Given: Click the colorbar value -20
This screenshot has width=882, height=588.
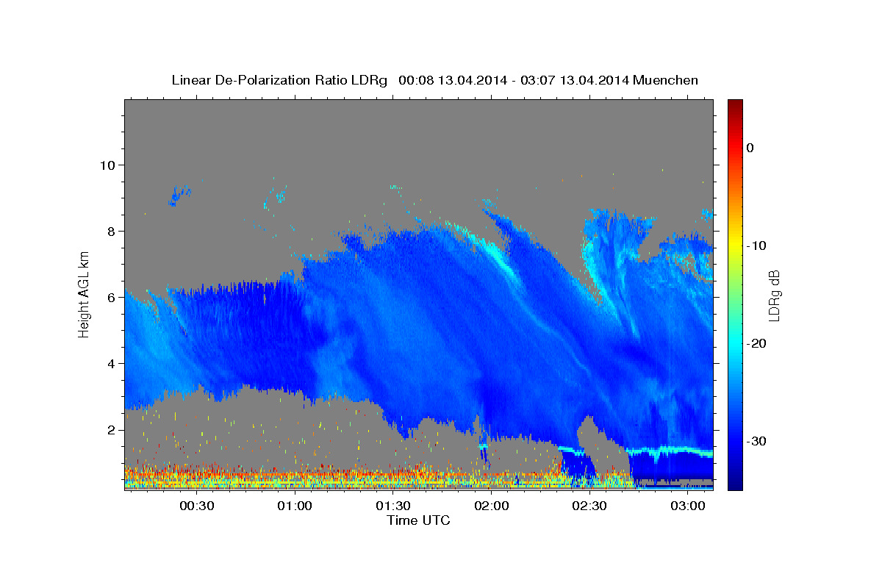Looking at the screenshot, I should point(755,343).
